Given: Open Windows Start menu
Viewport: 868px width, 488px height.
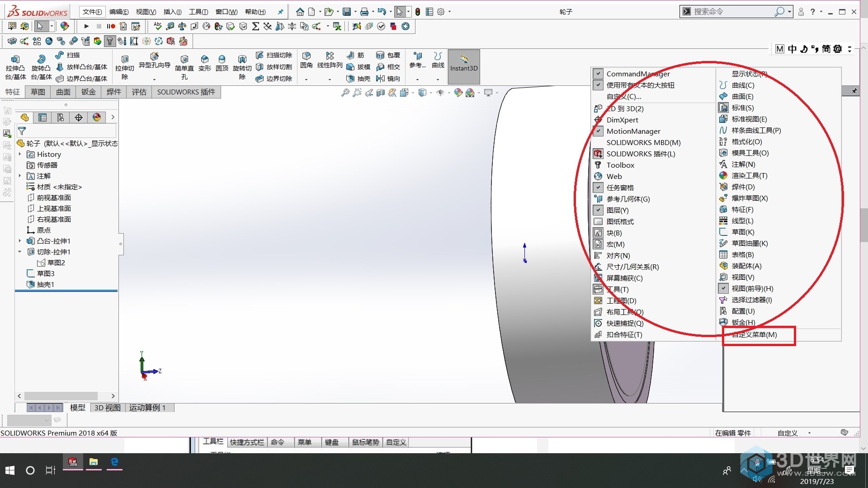Looking at the screenshot, I should (x=10, y=470).
